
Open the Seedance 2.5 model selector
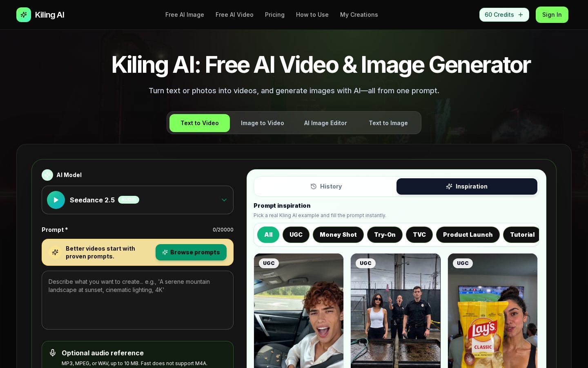[138, 200]
